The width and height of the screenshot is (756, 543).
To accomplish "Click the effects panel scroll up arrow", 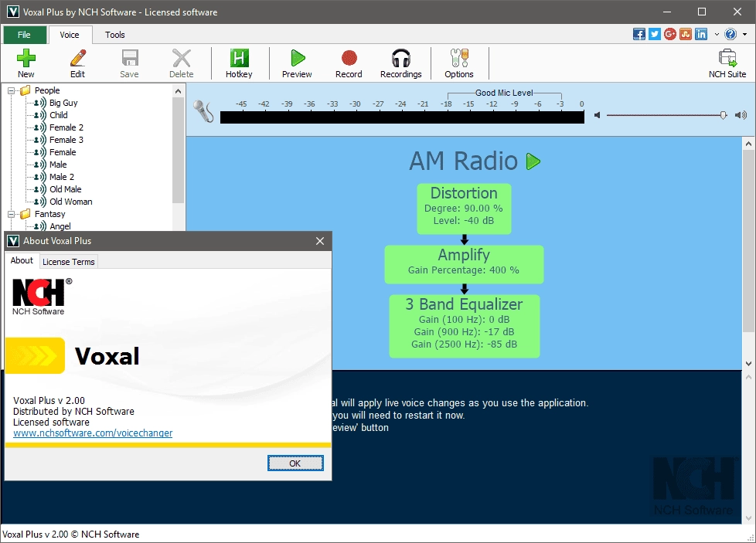I will tap(748, 144).
